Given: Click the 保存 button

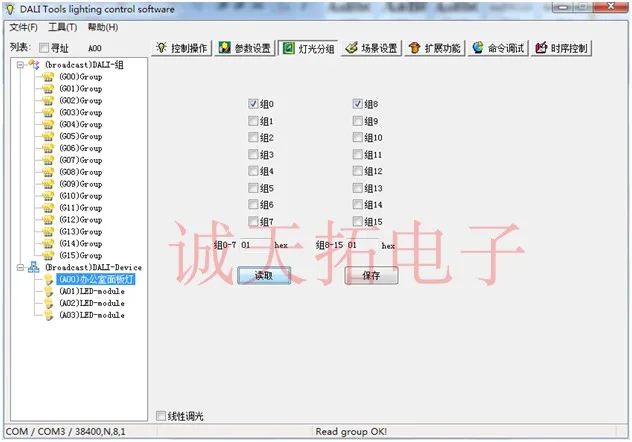Looking at the screenshot, I should pyautogui.click(x=371, y=276).
